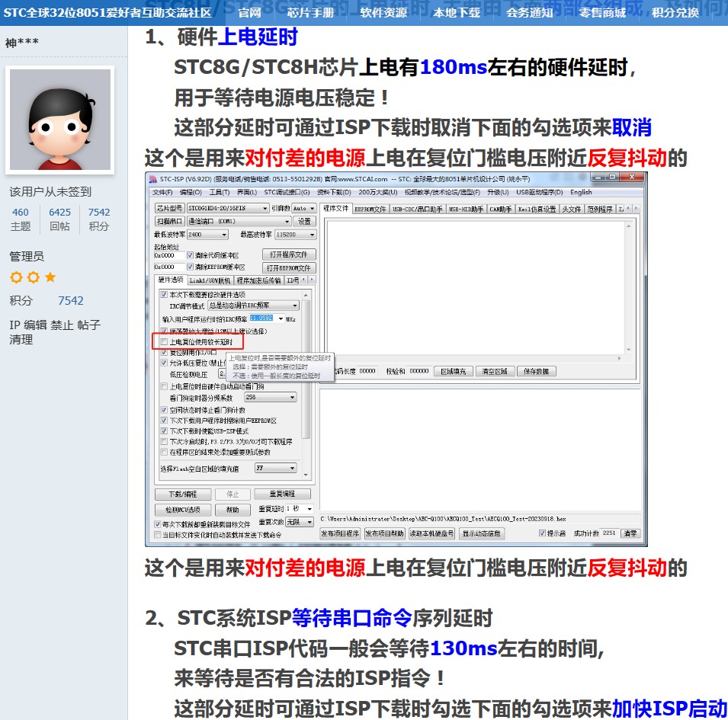Viewport: 728px width, 720px height.
Task: Switch to EEPROM文件 tab
Action: pyautogui.click(x=370, y=210)
